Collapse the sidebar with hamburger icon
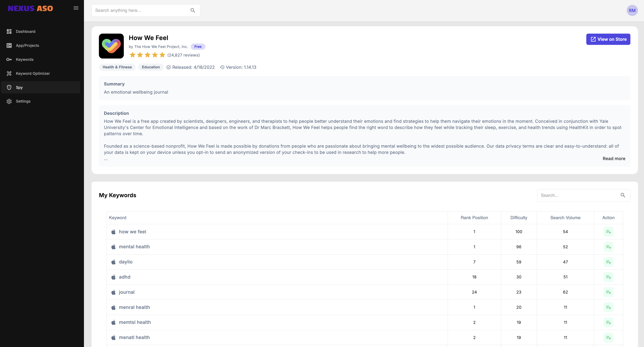Image resolution: width=644 pixels, height=347 pixels. [x=76, y=8]
